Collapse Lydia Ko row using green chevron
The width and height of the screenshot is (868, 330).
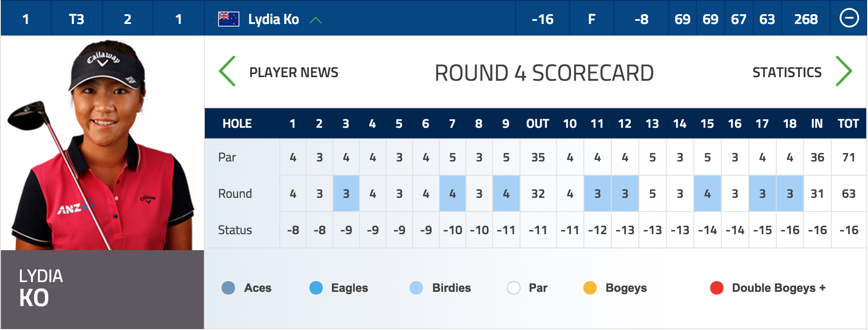click(316, 20)
